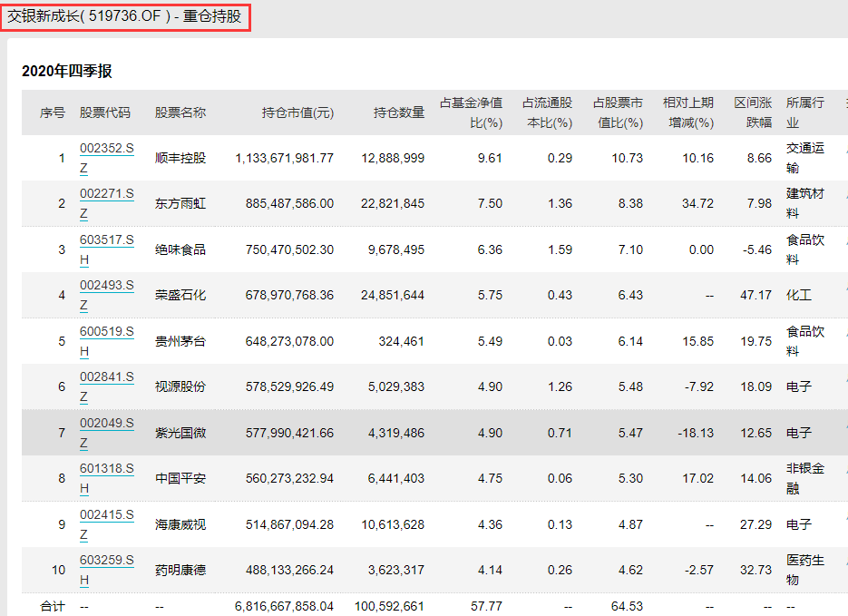Click the 所属行业 column header
The image size is (848, 616).
[x=805, y=112]
